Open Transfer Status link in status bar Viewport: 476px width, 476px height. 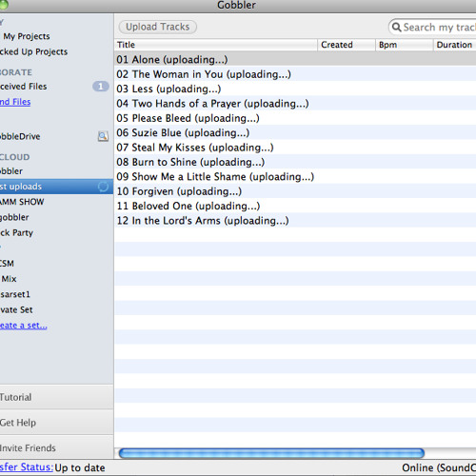(27, 467)
